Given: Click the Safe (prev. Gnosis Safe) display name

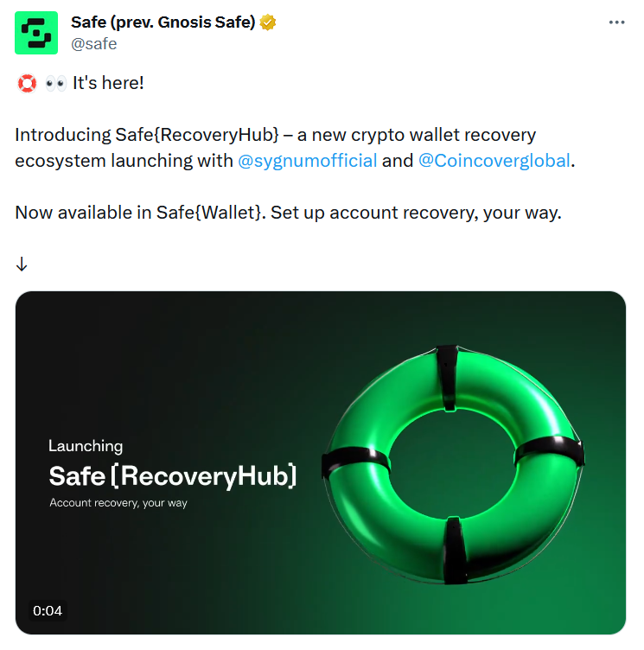Looking at the screenshot, I should [x=163, y=22].
